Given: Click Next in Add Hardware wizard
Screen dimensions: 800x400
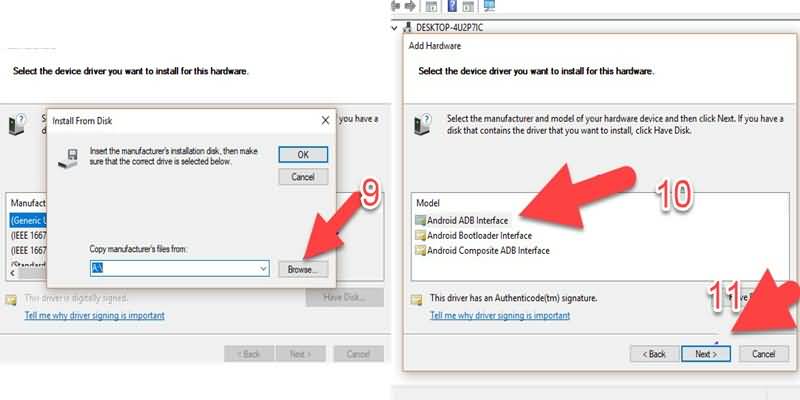Looking at the screenshot, I should pos(706,354).
